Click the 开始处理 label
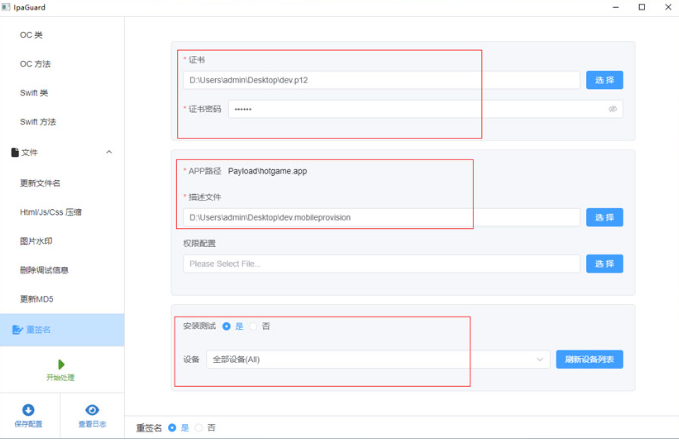 point(61,378)
